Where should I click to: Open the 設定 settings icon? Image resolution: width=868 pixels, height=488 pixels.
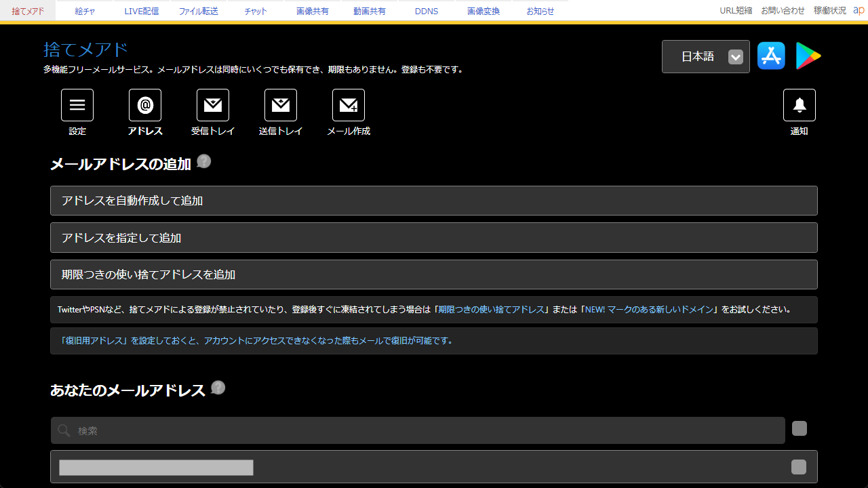click(x=77, y=105)
